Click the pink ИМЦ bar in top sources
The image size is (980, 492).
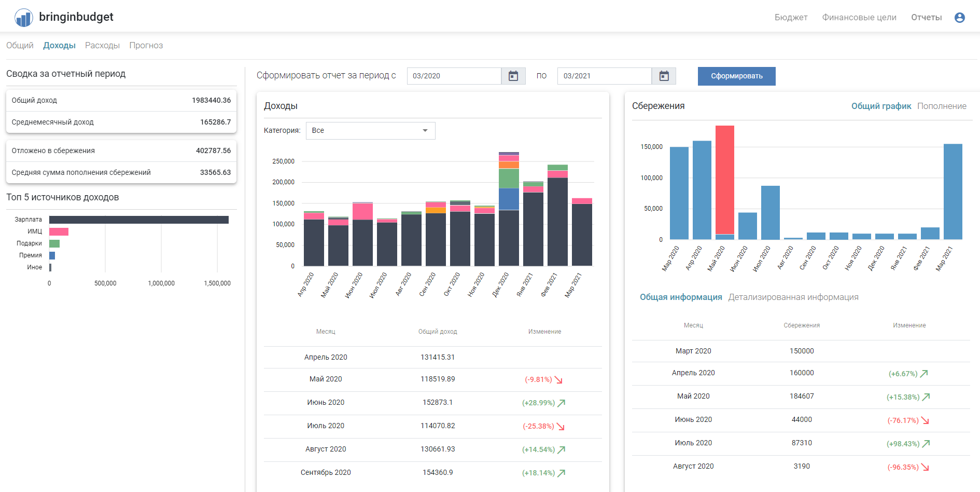[x=59, y=232]
